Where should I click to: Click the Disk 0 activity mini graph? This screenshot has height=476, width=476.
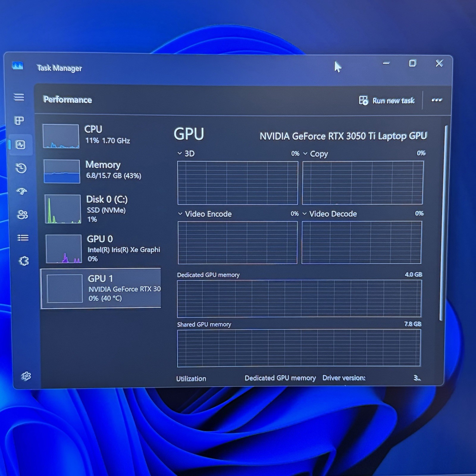pyautogui.click(x=63, y=209)
